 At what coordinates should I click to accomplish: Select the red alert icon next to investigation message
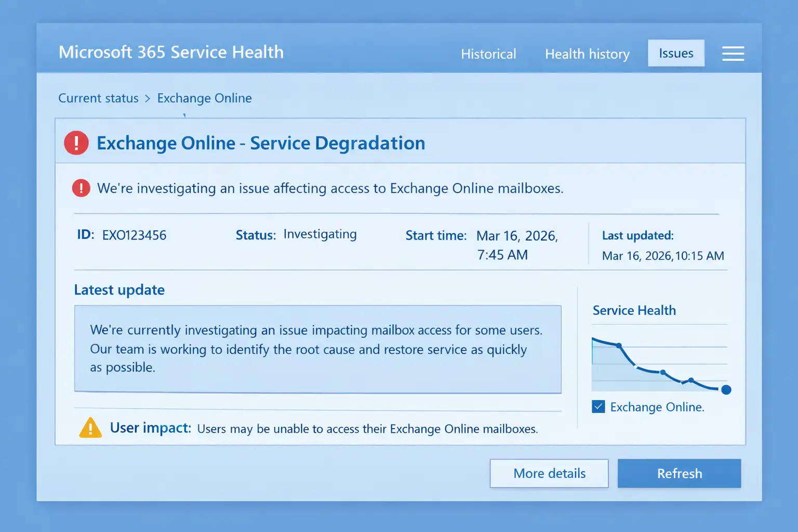81,188
